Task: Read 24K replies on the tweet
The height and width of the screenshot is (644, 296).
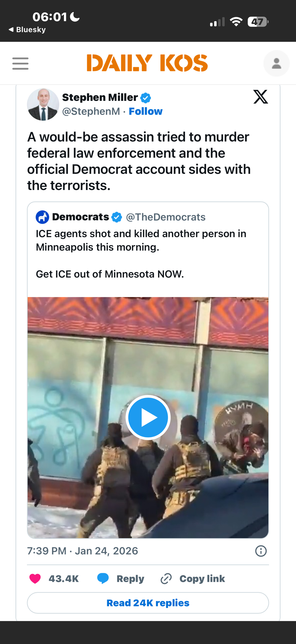Action: (148, 603)
